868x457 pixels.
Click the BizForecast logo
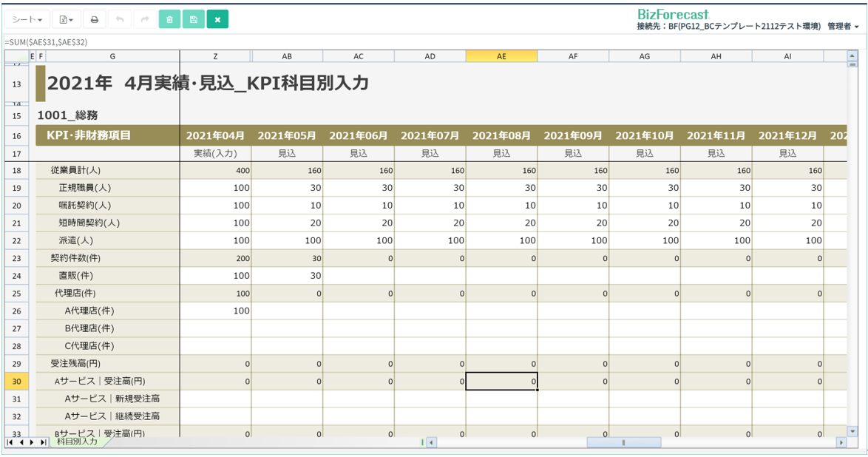[673, 14]
